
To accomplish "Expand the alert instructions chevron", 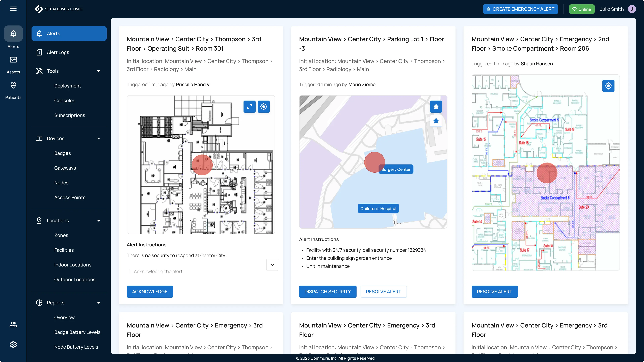I will [272, 265].
